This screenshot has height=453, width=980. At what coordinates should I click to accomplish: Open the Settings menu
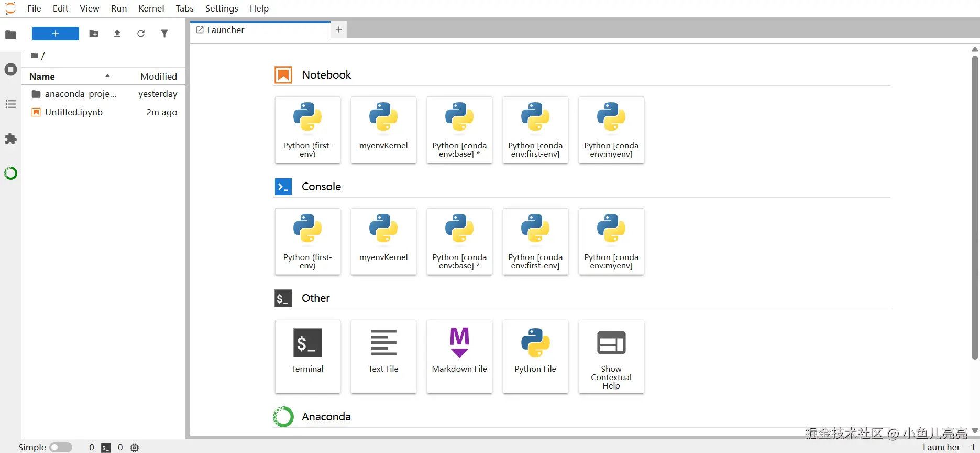[x=222, y=8]
